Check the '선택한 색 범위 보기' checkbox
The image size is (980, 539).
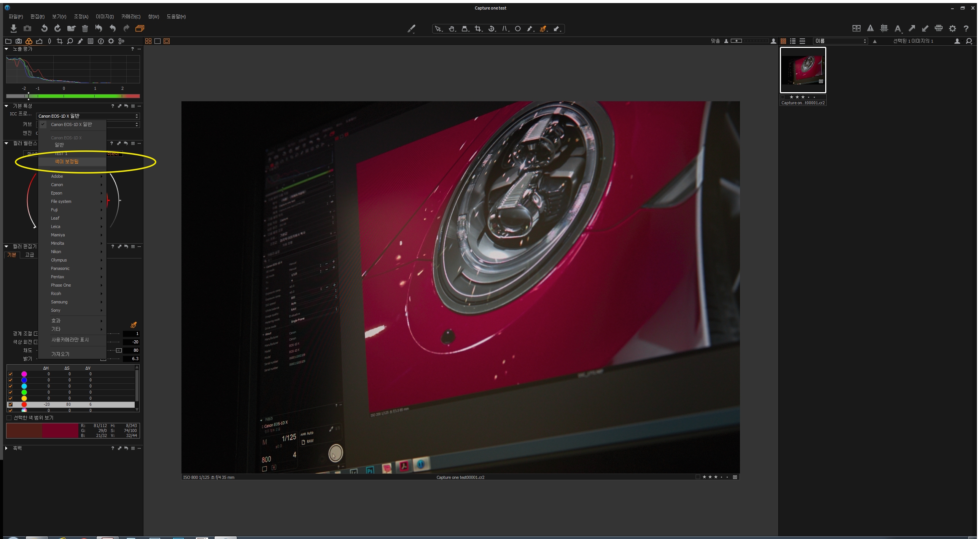pos(9,418)
